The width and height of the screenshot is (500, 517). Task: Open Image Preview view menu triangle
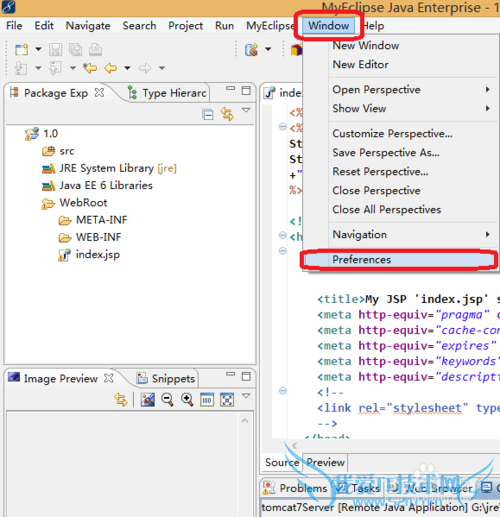coord(246,396)
